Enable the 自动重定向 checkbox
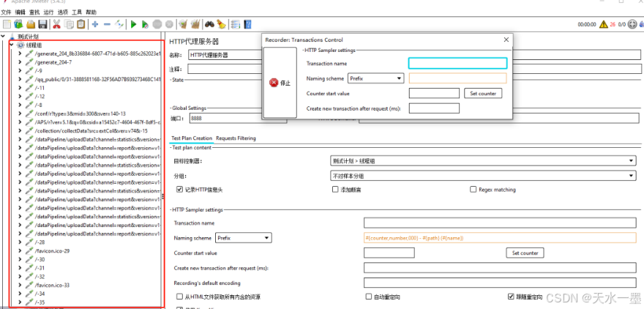Image resolution: width=644 pixels, height=309 pixels. [x=368, y=297]
